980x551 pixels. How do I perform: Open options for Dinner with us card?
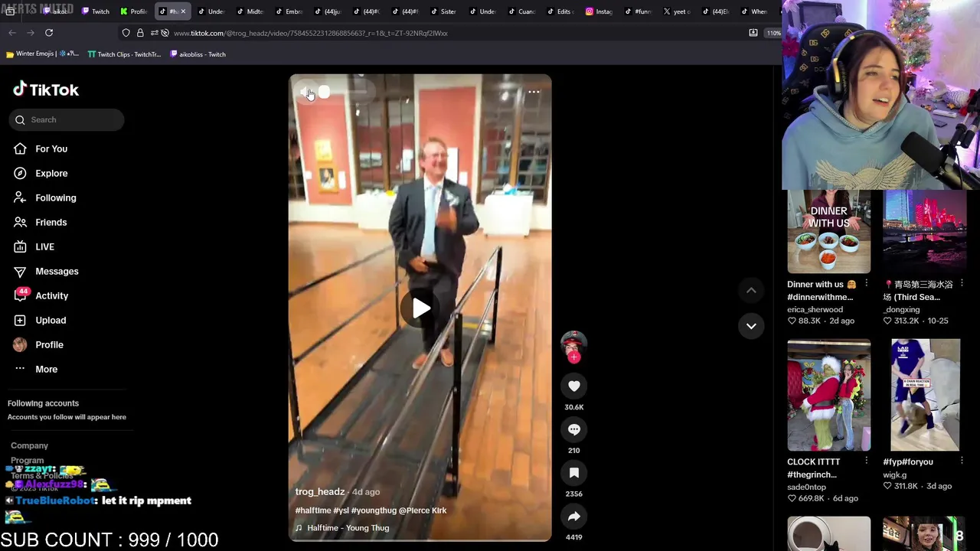coord(866,284)
